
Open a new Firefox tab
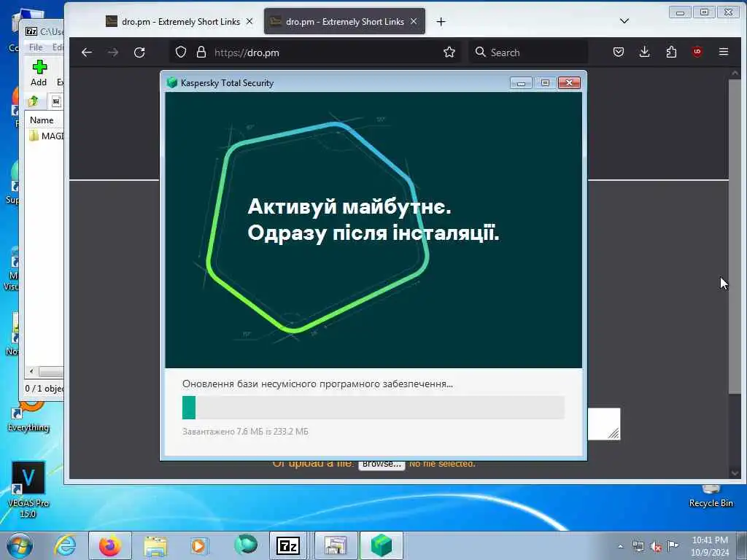click(x=441, y=21)
